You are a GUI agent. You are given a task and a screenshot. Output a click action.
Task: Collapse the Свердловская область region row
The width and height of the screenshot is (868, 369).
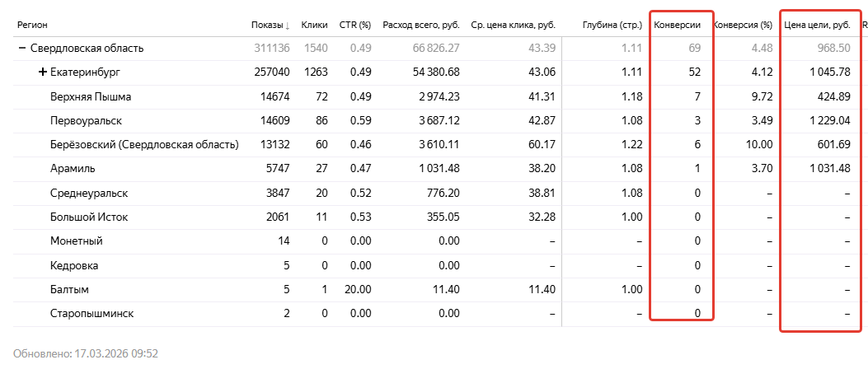click(21, 48)
